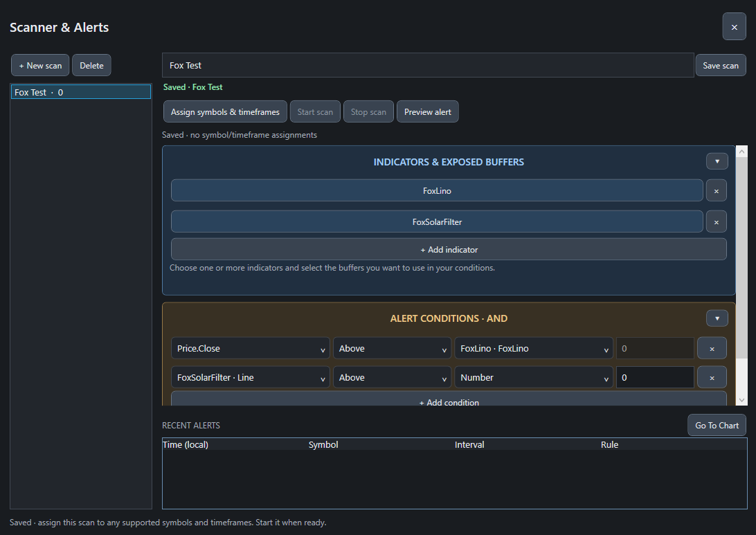Click the Time (local) column header
Screen dimensions: 756x535
186,445
